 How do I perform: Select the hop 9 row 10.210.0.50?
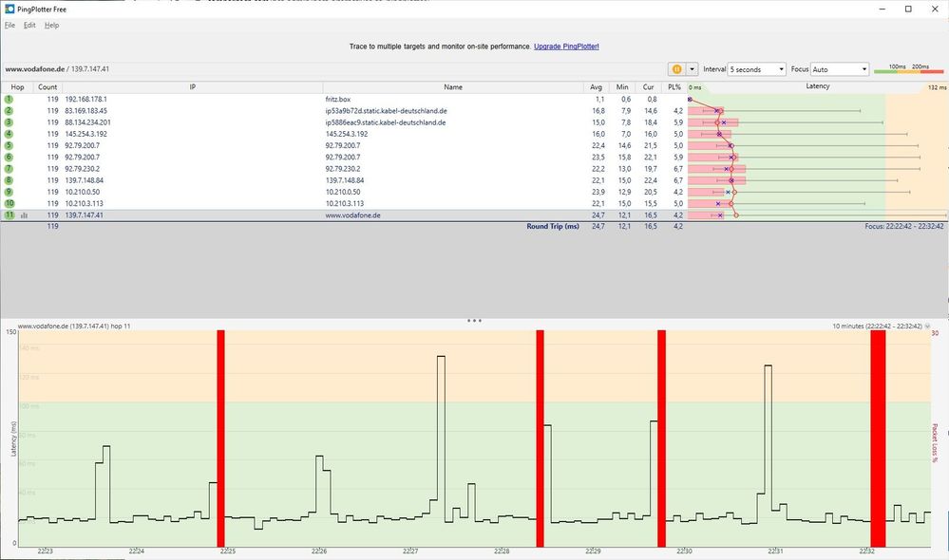(x=344, y=192)
